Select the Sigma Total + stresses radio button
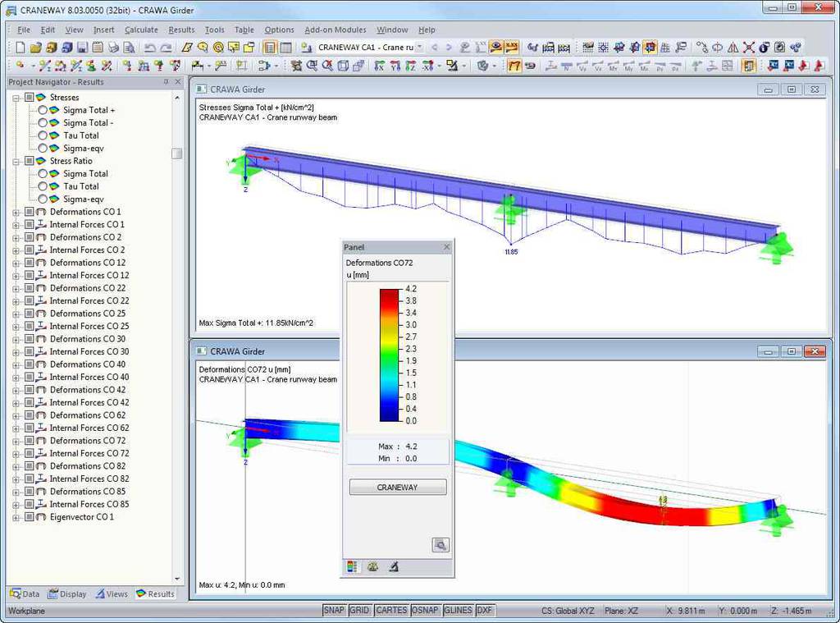Image resolution: width=840 pixels, height=623 pixels. click(x=43, y=110)
